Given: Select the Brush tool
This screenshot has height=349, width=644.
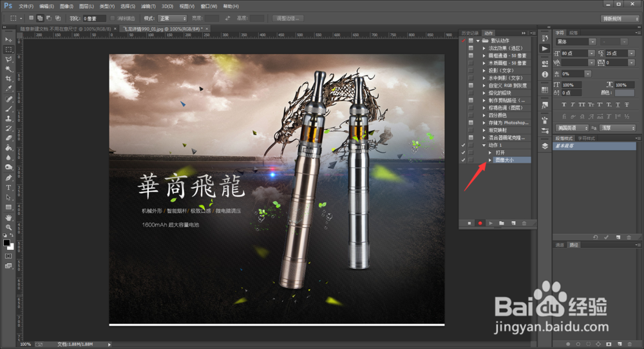Looking at the screenshot, I should click(x=8, y=109).
